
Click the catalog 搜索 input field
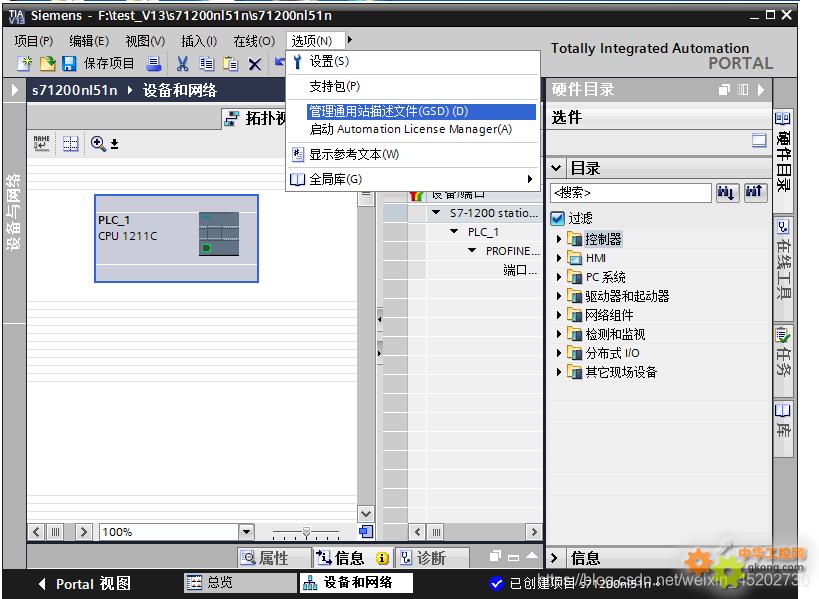click(x=631, y=193)
